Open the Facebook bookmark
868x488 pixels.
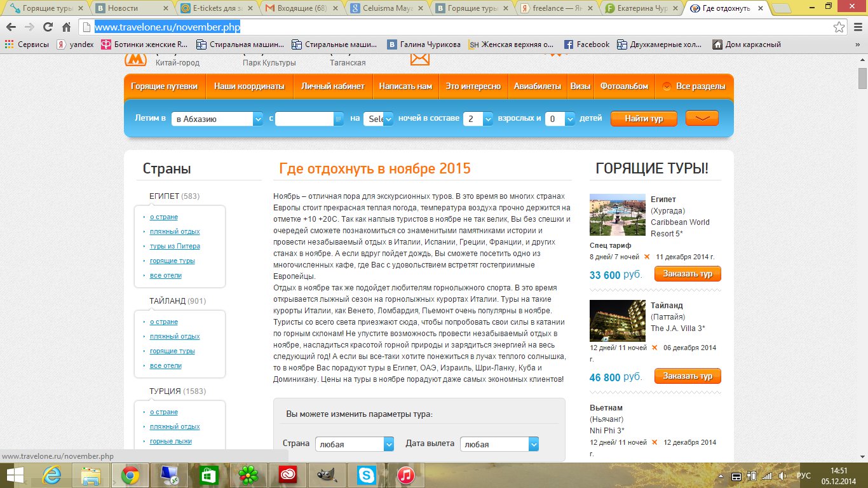coord(587,44)
